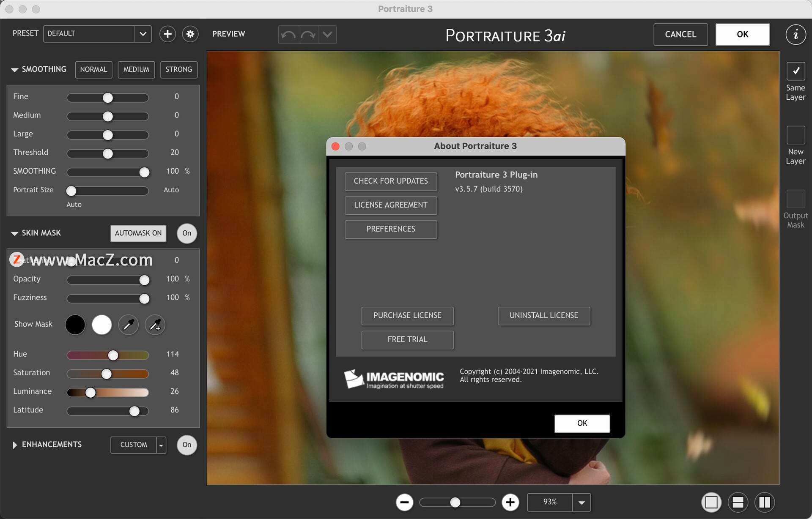Click the Fuzziness slider handle
The height and width of the screenshot is (519, 812).
coord(144,298)
